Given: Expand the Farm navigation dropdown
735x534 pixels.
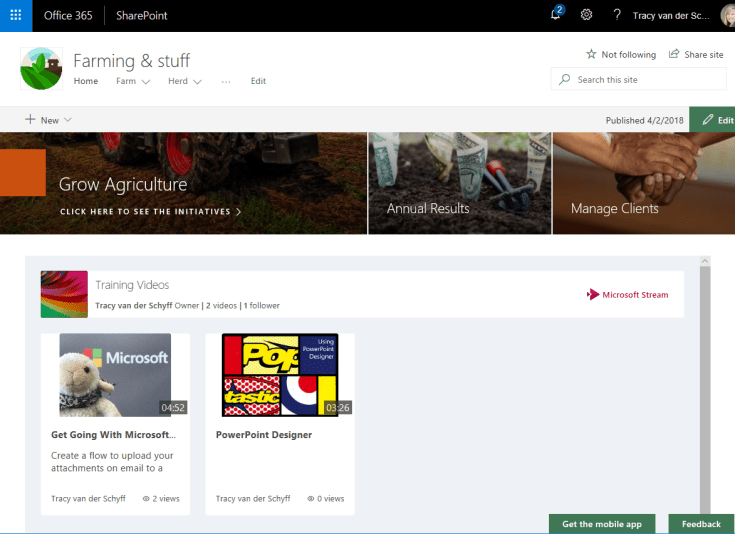Looking at the screenshot, I should coord(133,81).
